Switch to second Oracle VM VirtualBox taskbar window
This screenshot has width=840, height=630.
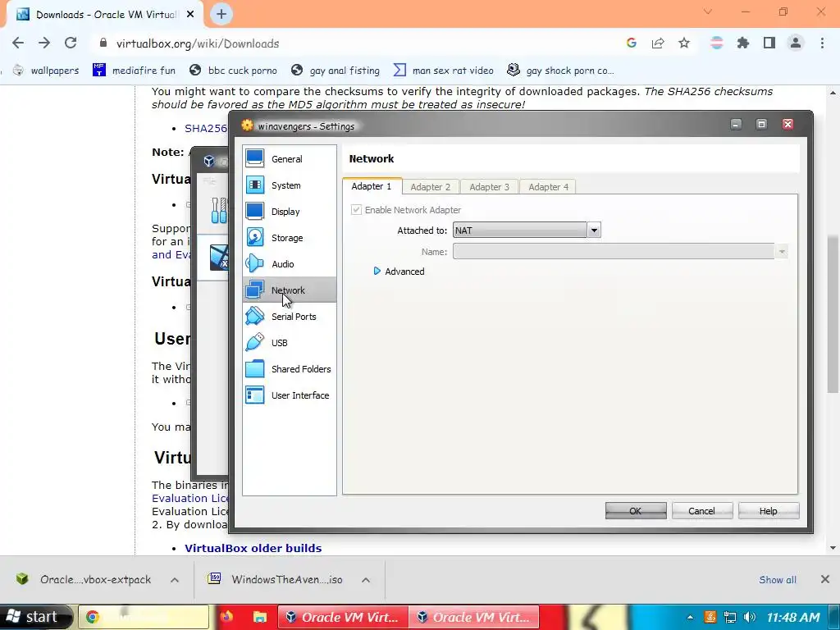pyautogui.click(x=474, y=617)
